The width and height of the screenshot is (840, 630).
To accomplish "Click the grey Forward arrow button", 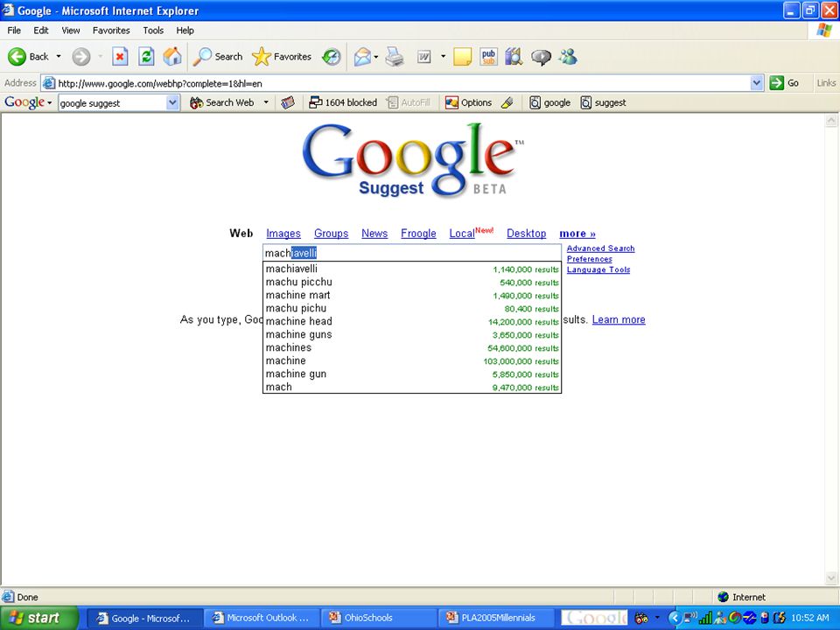I will (81, 56).
